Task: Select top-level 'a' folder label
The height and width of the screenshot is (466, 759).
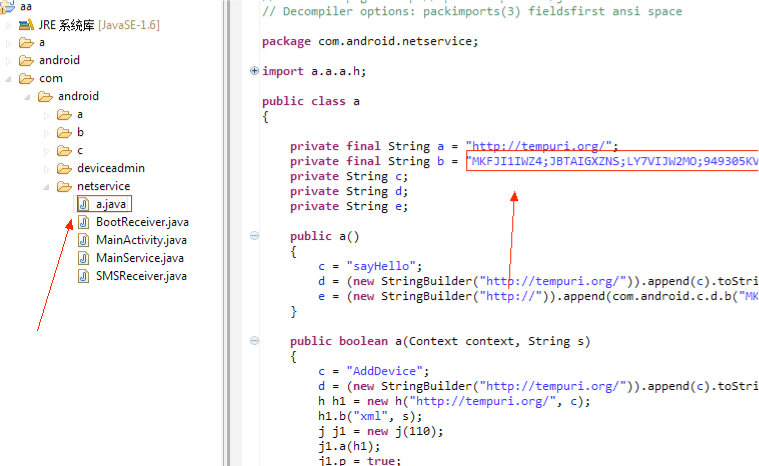Action: click(42, 43)
